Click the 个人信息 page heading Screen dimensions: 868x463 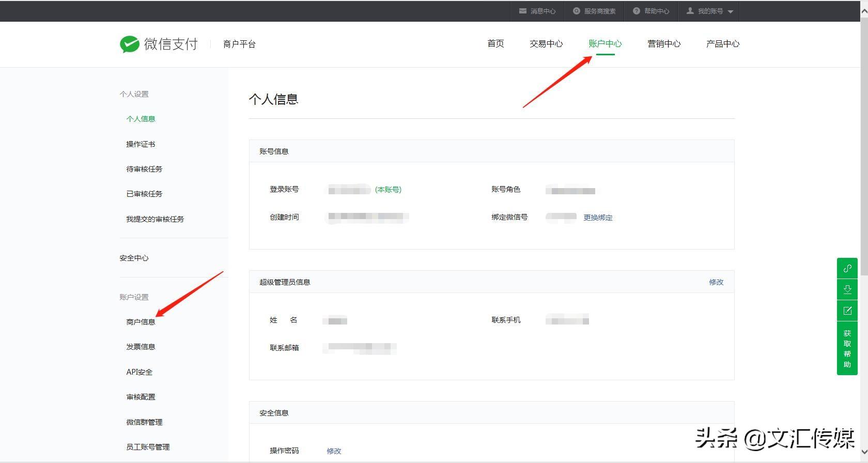[274, 99]
